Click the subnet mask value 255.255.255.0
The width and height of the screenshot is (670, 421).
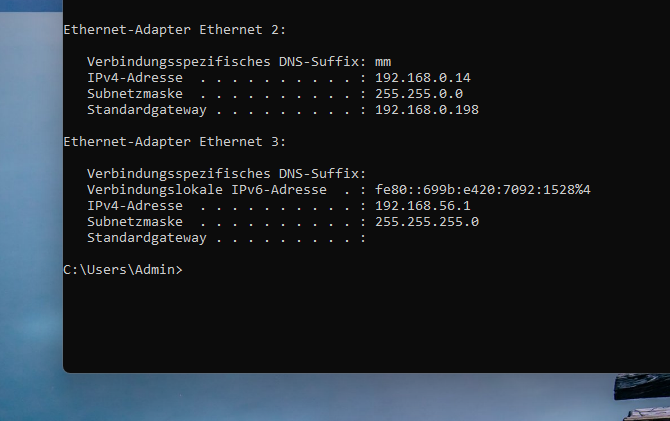click(x=427, y=222)
